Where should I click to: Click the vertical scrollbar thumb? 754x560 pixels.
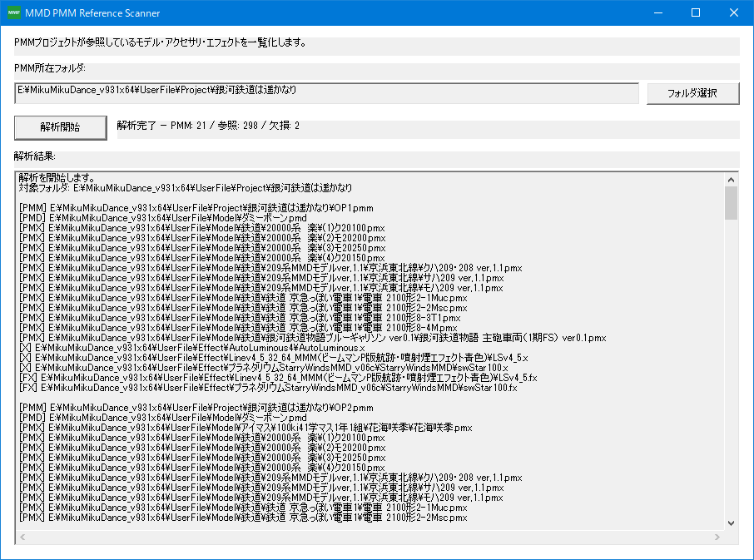point(731,203)
